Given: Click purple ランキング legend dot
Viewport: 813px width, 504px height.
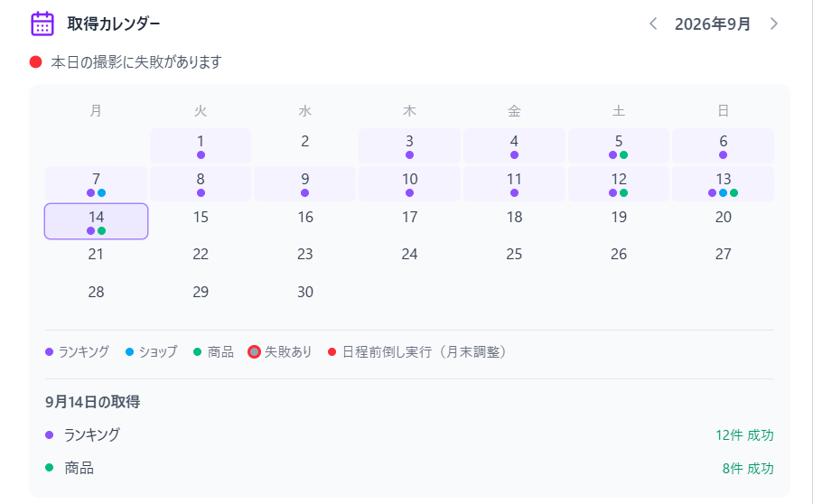Looking at the screenshot, I should click(50, 352).
